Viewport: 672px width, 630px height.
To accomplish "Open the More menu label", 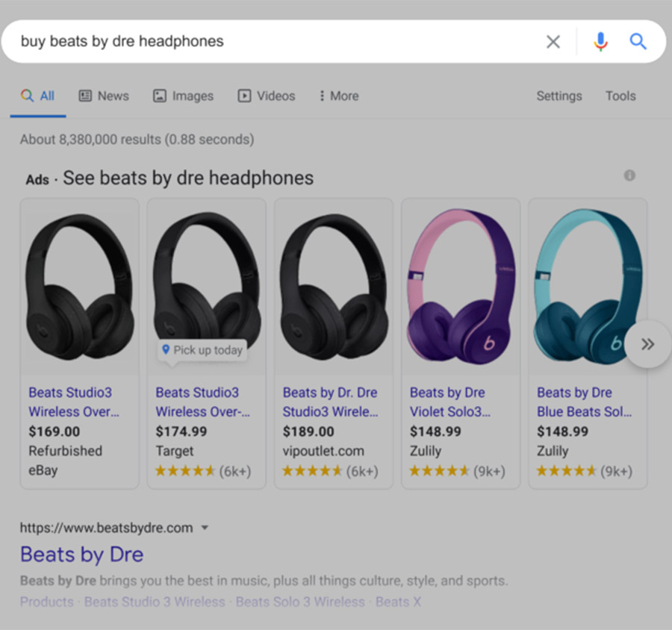I will click(344, 96).
